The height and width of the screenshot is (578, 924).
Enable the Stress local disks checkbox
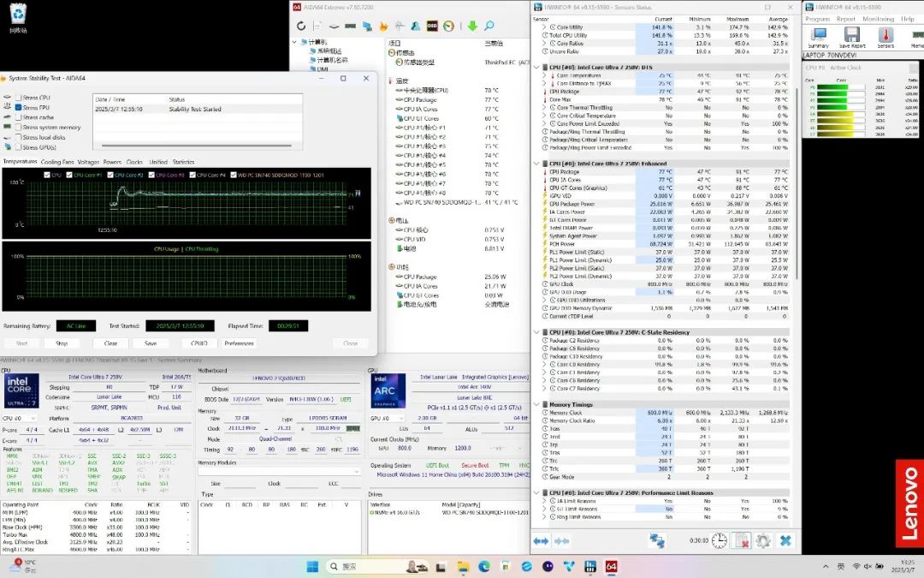coord(18,137)
